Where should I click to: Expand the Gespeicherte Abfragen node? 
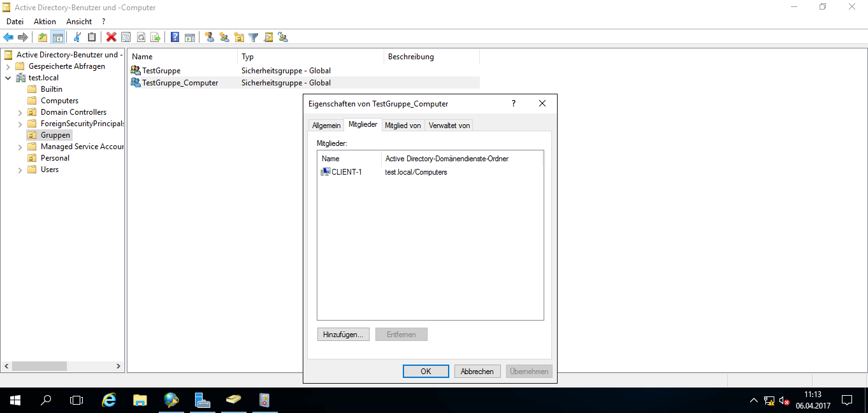coord(7,66)
